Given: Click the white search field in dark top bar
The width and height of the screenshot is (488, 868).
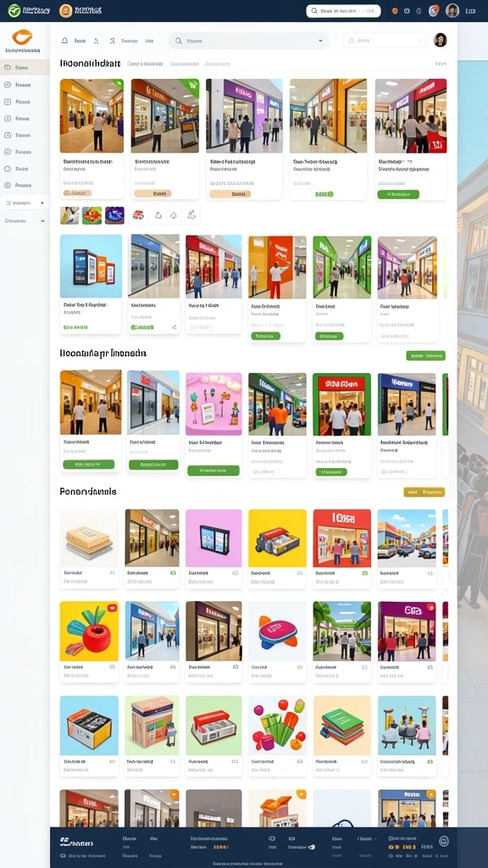Looking at the screenshot, I should (344, 10).
